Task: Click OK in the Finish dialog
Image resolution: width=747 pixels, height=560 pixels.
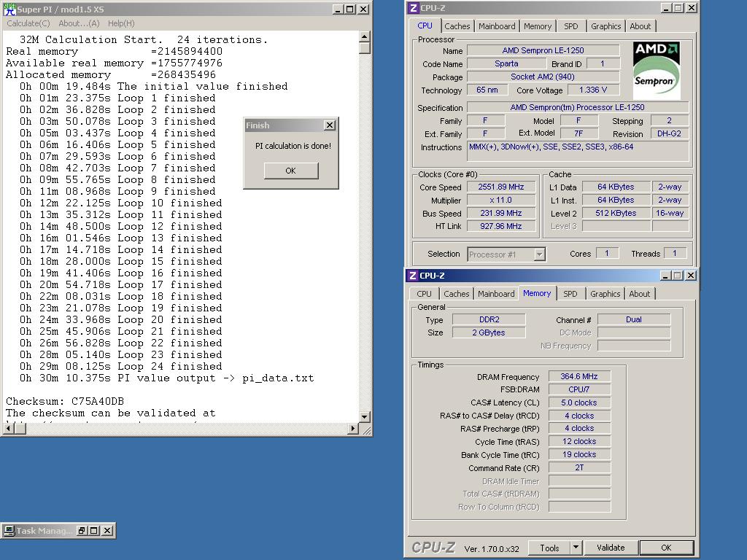Action: [290, 171]
